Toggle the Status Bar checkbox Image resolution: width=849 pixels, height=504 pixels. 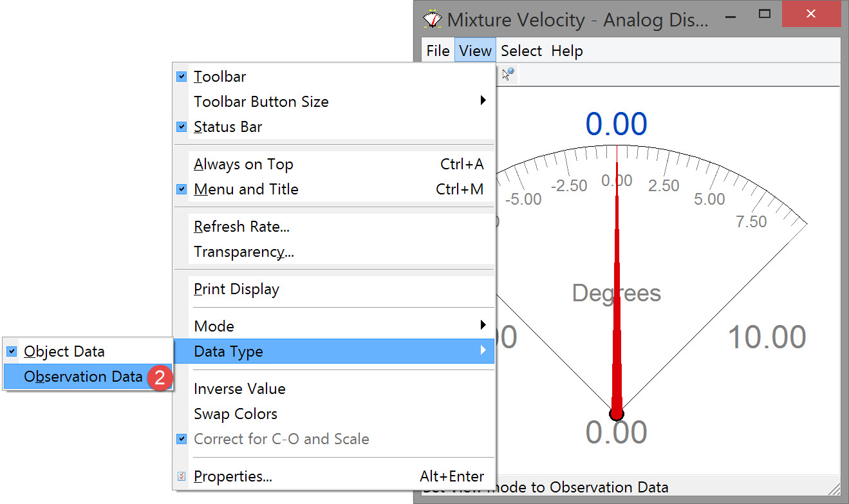182,127
